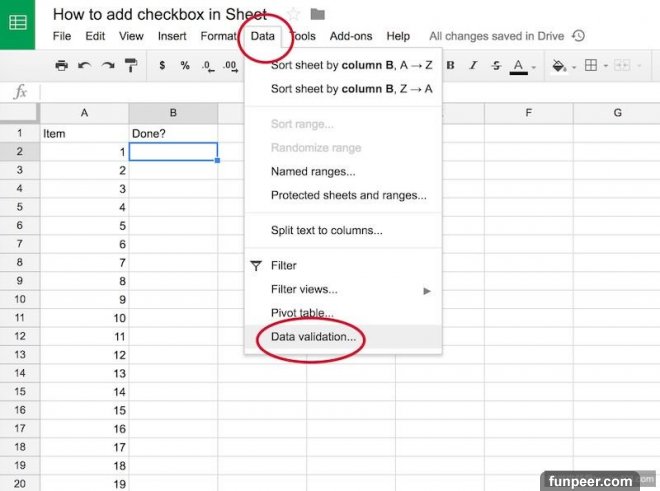The height and width of the screenshot is (491, 660).
Task: Click Sort sheet by column B, A to Z
Action: point(351,66)
